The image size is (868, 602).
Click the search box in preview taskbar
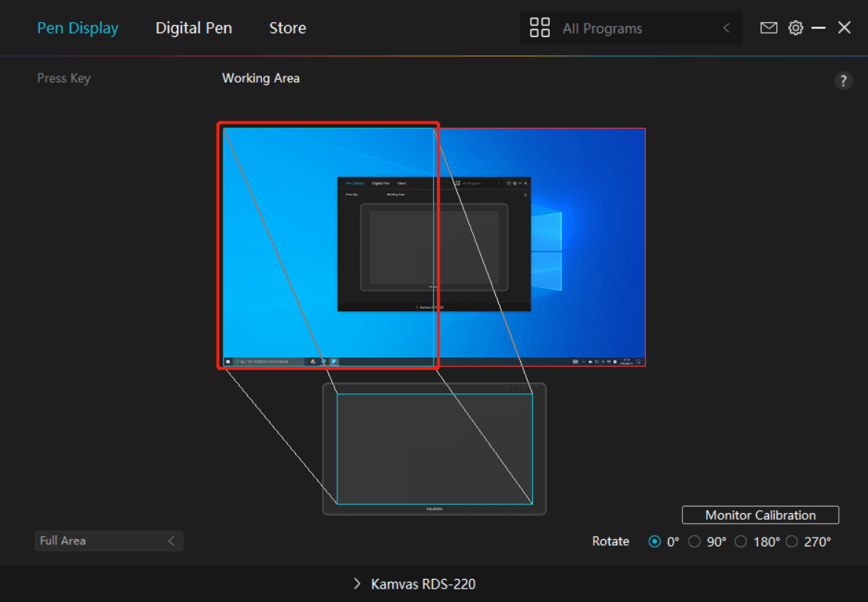point(269,361)
